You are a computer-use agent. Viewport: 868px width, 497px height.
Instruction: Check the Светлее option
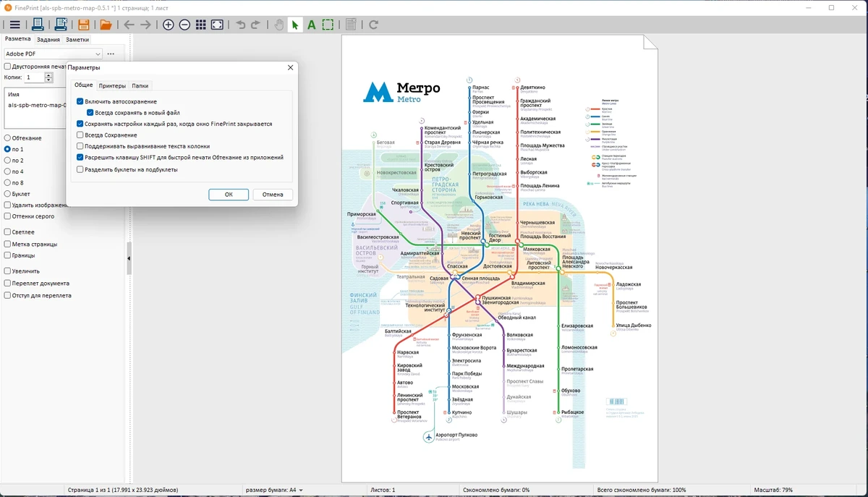click(x=7, y=232)
